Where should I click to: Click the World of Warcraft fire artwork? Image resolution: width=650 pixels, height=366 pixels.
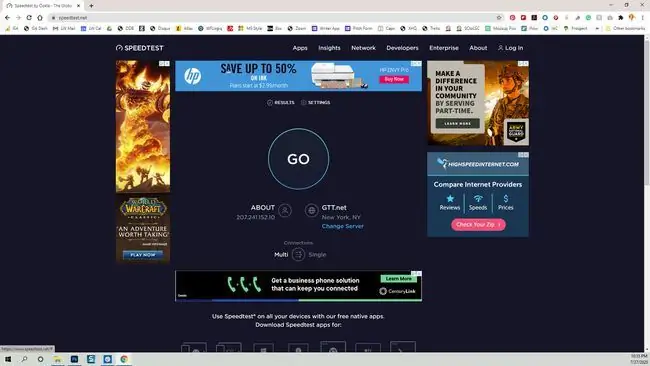tap(143, 126)
